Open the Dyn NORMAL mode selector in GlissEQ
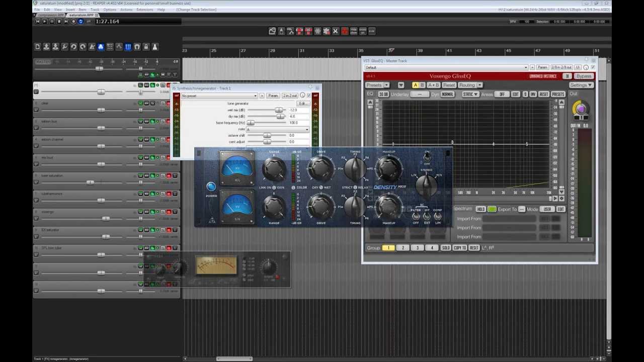Image resolution: width=644 pixels, height=362 pixels. [447, 95]
